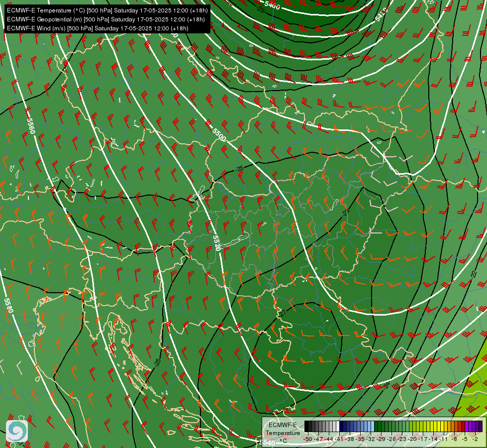Screen dimensions: 487x448
Task: Click the -50 value on legend scale
Action: (x=307, y=439)
